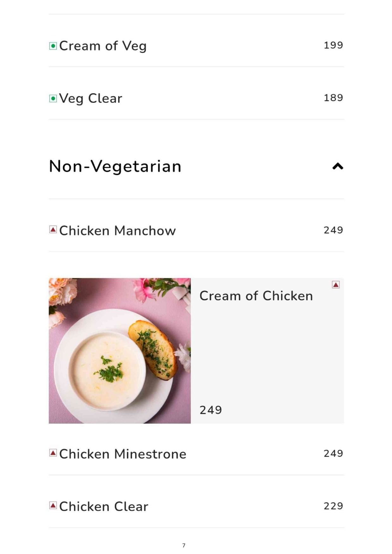Click the 189 price for Veg Clear

[x=333, y=98]
